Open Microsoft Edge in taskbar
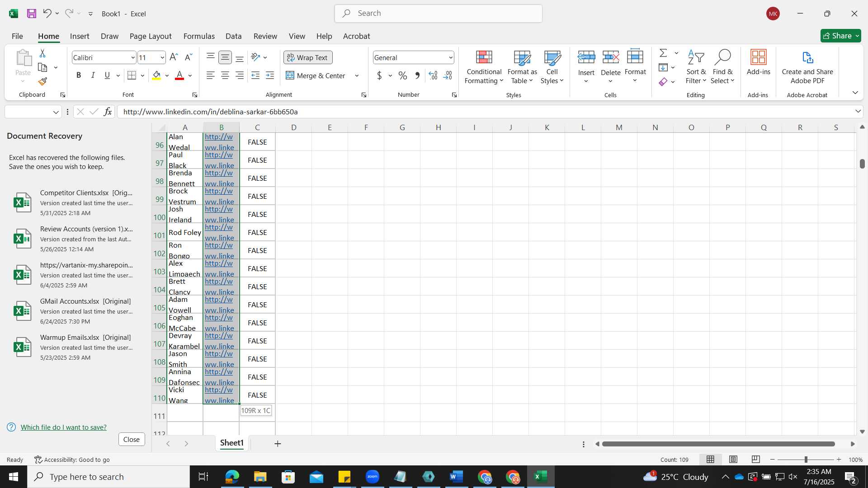The width and height of the screenshot is (868, 488). (232, 477)
